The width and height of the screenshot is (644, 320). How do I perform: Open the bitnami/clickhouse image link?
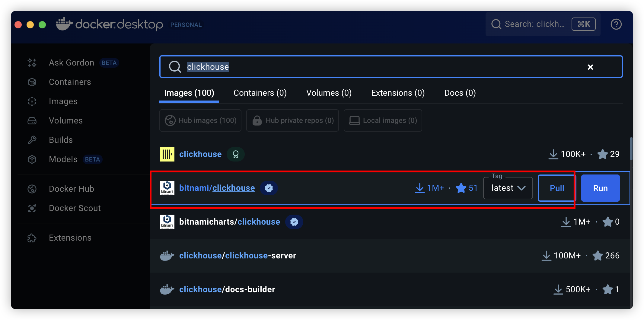tap(217, 188)
